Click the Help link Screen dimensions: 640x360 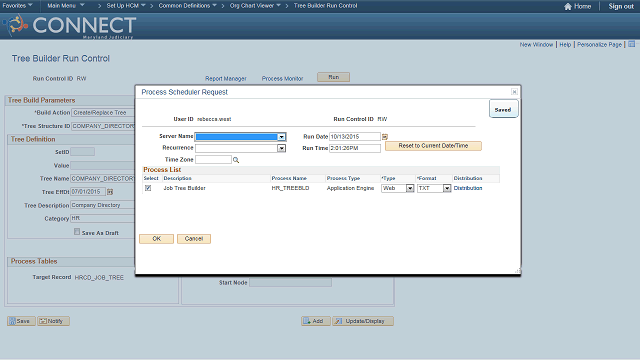tap(565, 44)
